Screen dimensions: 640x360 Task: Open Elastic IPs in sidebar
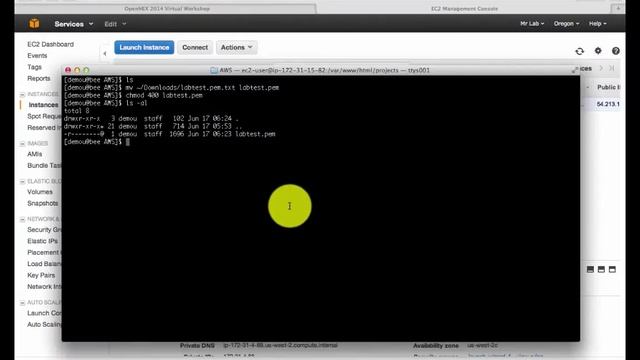click(42, 241)
